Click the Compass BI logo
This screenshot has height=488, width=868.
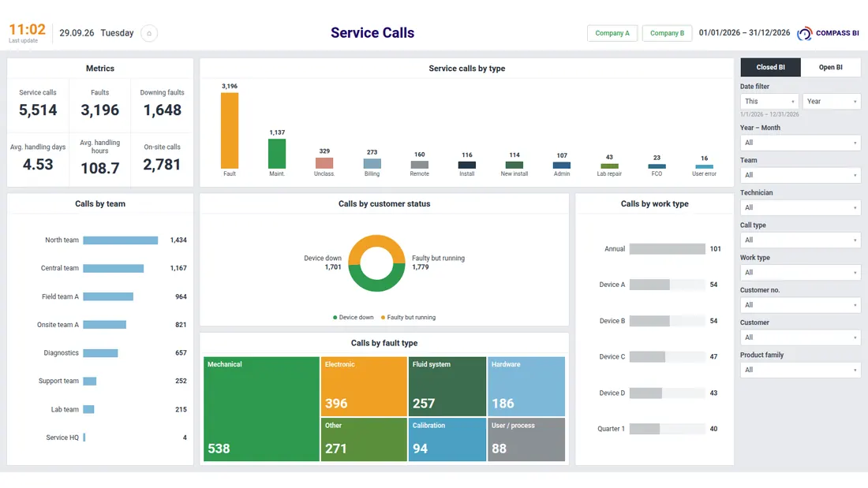828,33
